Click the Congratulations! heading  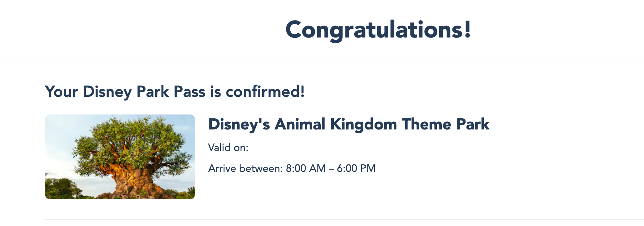378,30
